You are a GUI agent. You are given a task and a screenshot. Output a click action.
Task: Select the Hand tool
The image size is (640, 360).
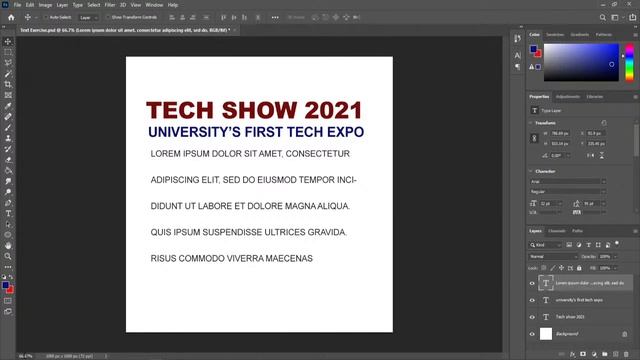click(8, 245)
